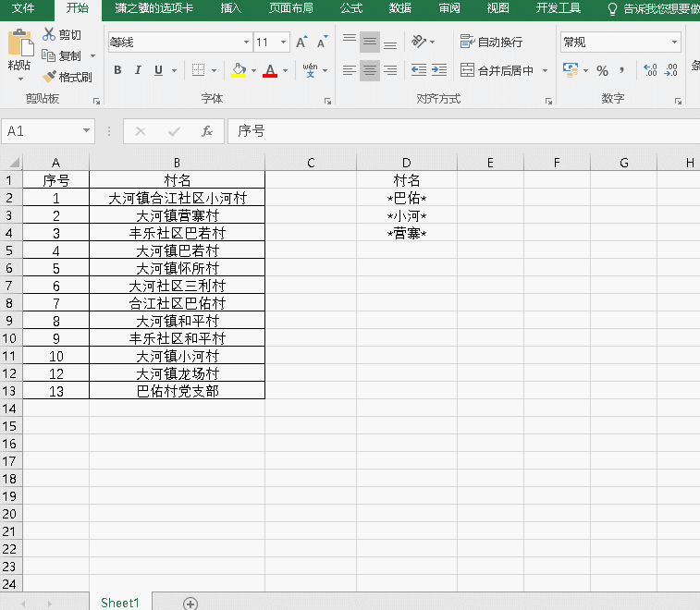This screenshot has width=700, height=610.
Task: Open the font name 等线 dropdown
Action: (246, 43)
